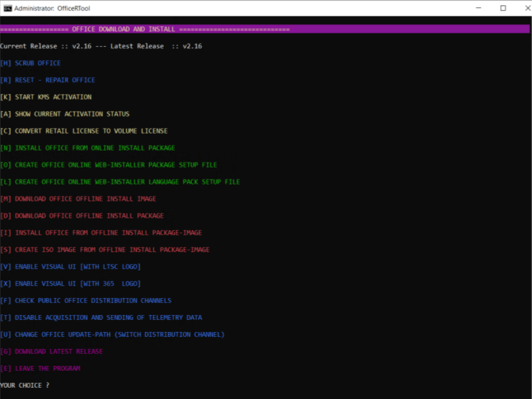
Task: Click the 'Latest Release :: v2.16' text
Action: point(156,46)
